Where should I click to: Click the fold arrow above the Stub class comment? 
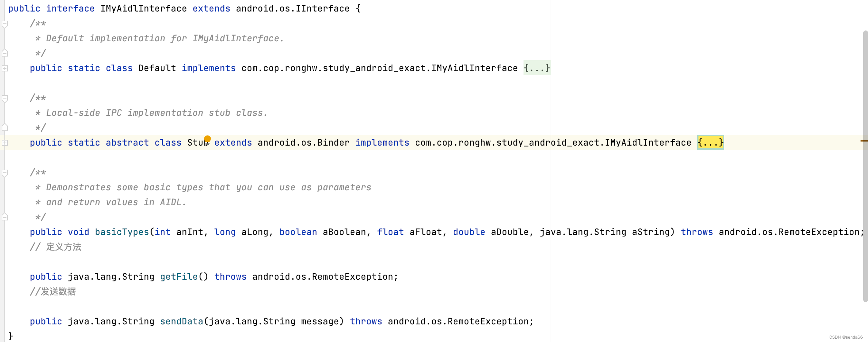(5, 98)
